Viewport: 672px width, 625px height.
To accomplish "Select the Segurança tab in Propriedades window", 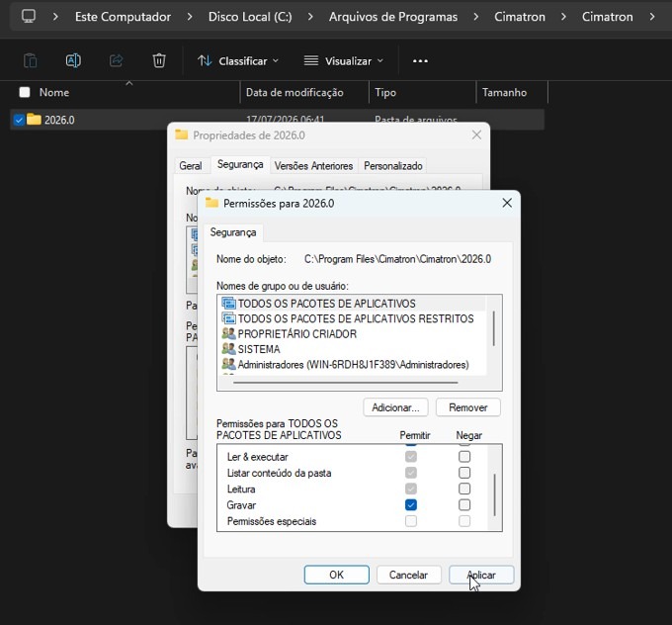I will [240, 164].
